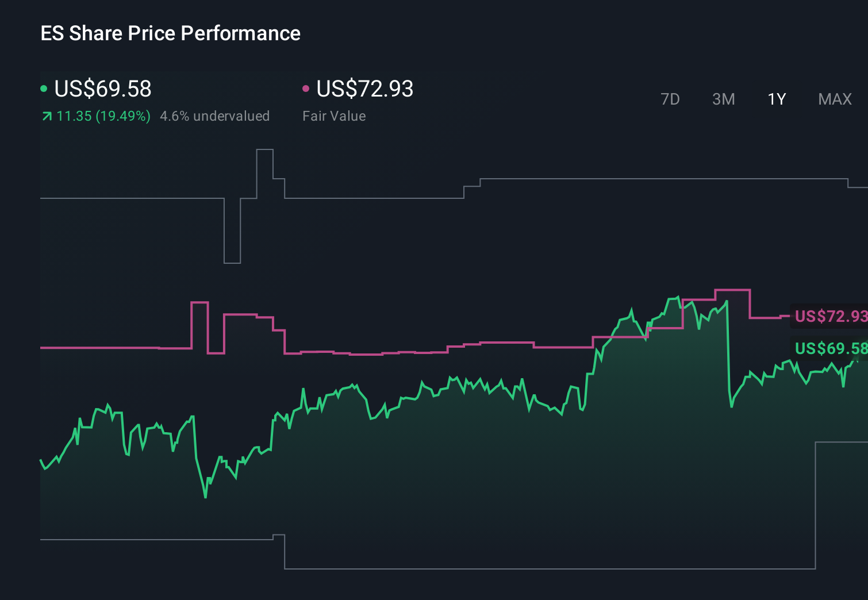
Task: Click the pink Fair Value legend dot
Action: [306, 88]
